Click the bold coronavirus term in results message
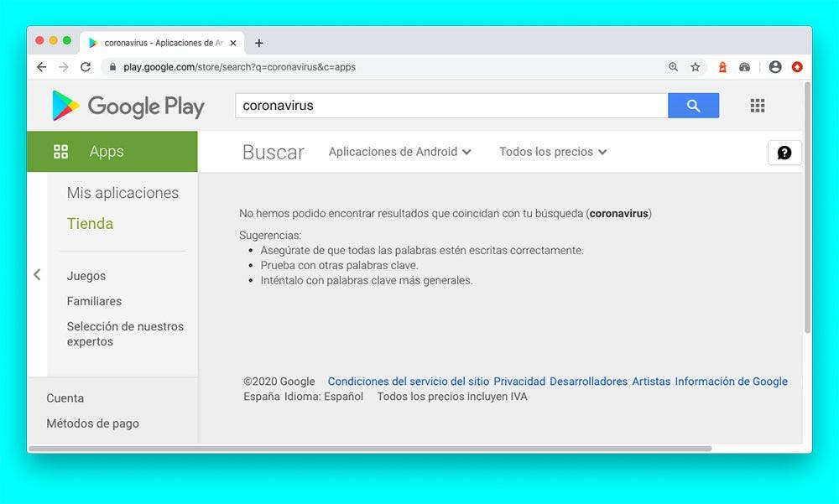The image size is (839, 504). 618,214
